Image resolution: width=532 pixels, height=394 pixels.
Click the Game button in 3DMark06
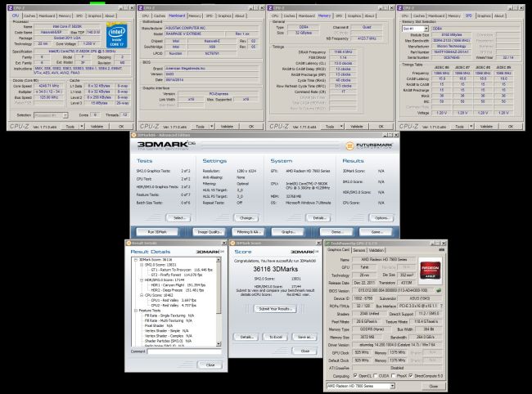(376, 232)
